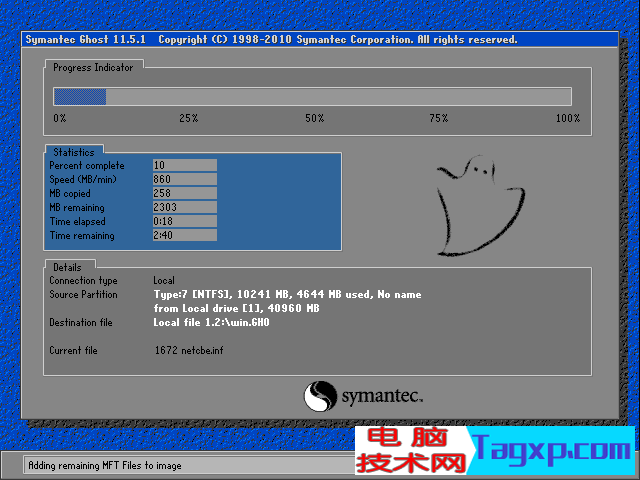Viewport: 640px width, 480px height.
Task: Click the connection type value Local
Action: 164,280
